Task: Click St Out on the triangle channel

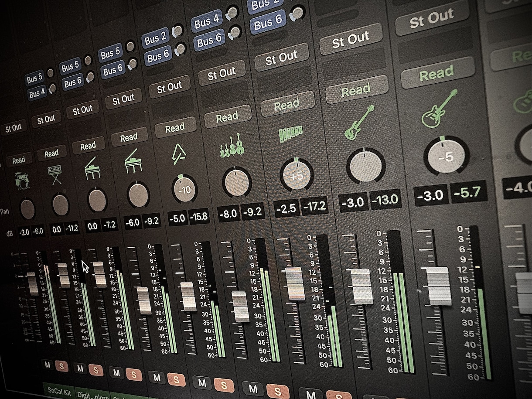Action: [x=169, y=87]
